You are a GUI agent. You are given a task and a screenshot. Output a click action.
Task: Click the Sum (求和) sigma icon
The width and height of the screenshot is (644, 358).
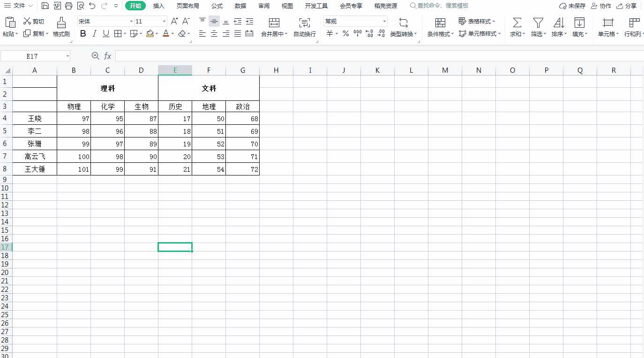[517, 23]
